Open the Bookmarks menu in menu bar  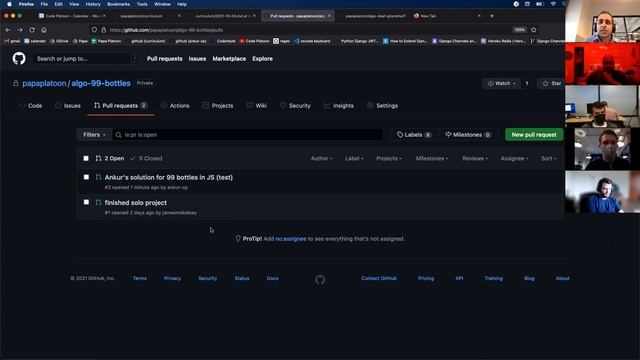118,4
